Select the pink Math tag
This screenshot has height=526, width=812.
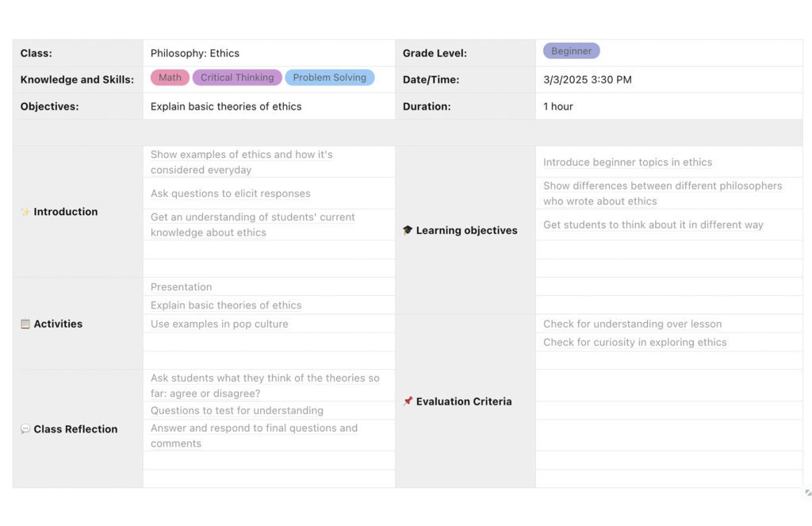coord(170,78)
